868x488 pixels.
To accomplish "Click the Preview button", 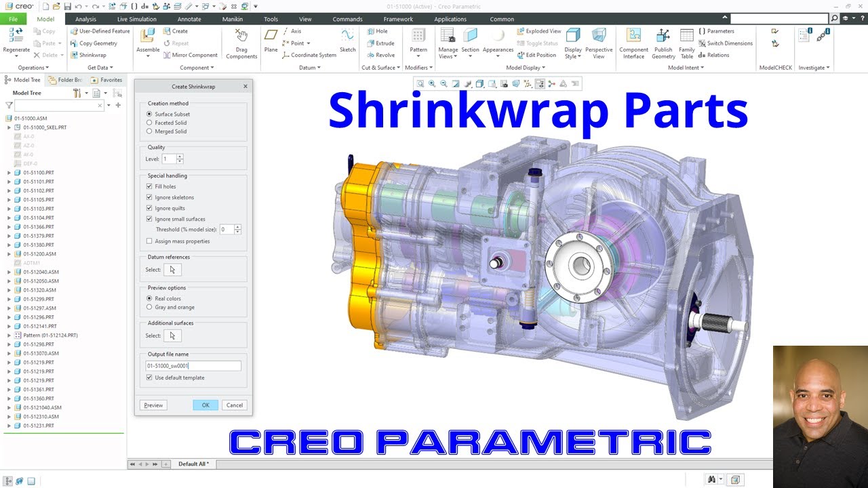I will click(153, 405).
